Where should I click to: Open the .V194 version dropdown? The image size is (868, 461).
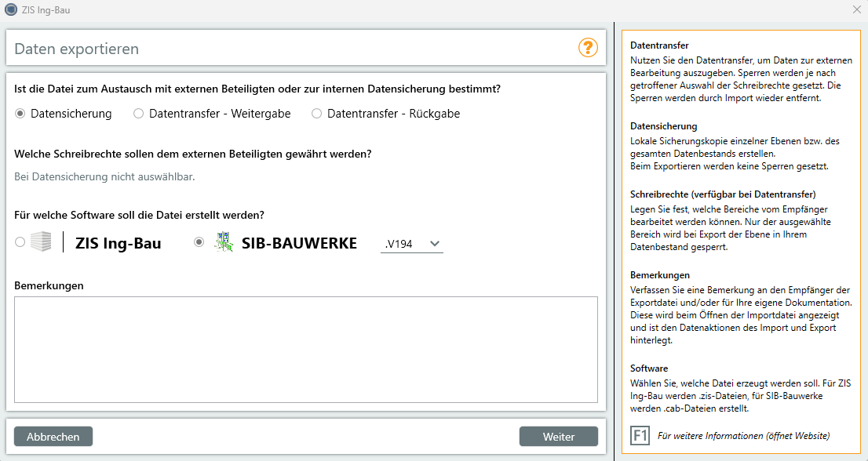[412, 244]
